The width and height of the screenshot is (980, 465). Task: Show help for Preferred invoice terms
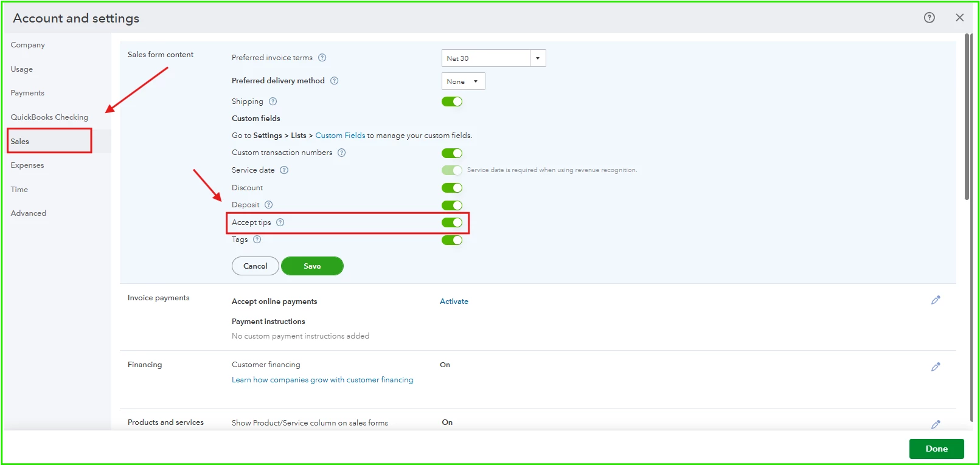[322, 58]
